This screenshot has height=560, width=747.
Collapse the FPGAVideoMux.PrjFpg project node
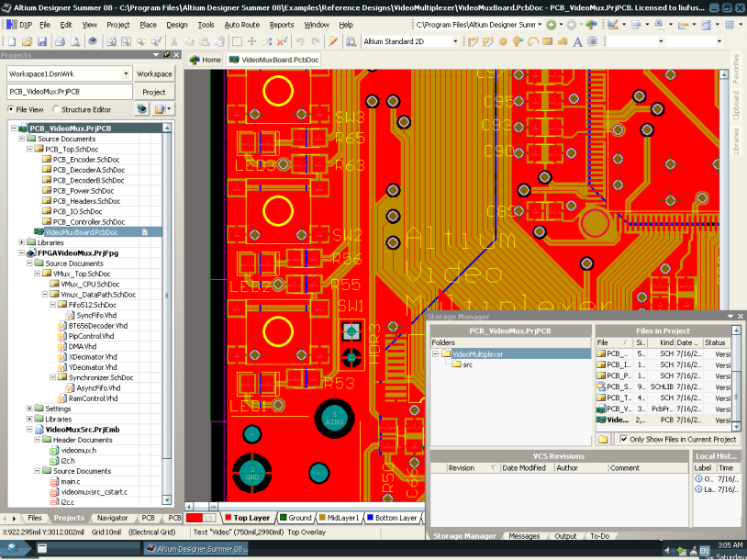point(21,253)
